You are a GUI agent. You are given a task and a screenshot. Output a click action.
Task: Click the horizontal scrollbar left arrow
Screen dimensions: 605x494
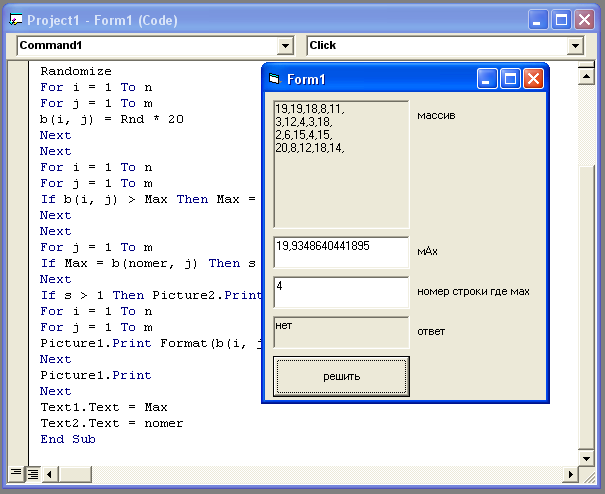tap(49, 474)
